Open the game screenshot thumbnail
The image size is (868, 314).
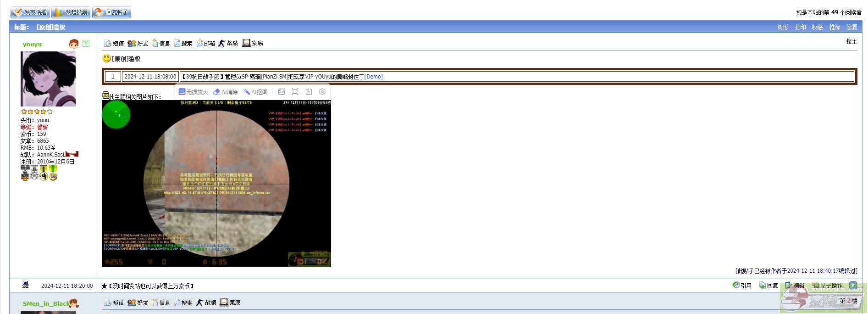216,184
